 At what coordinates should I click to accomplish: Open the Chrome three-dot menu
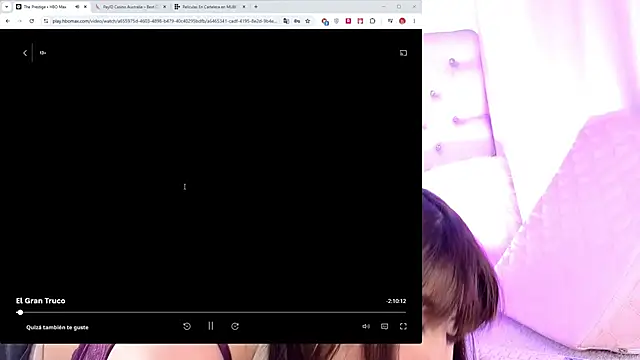pyautogui.click(x=414, y=21)
